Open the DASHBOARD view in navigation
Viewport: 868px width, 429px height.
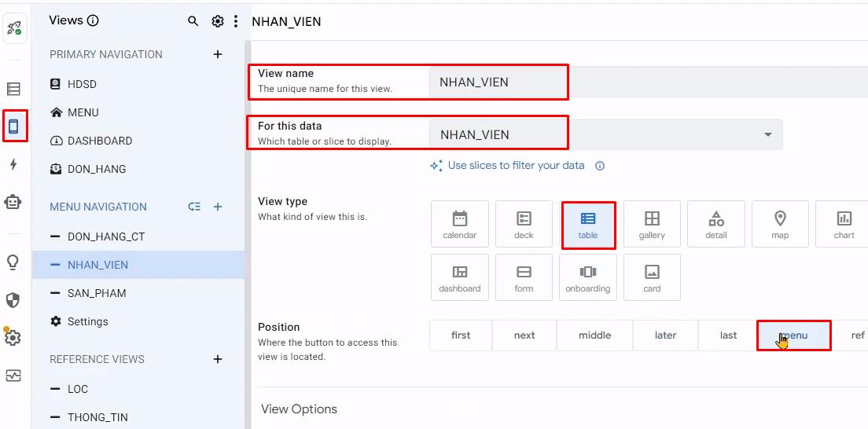tap(100, 141)
